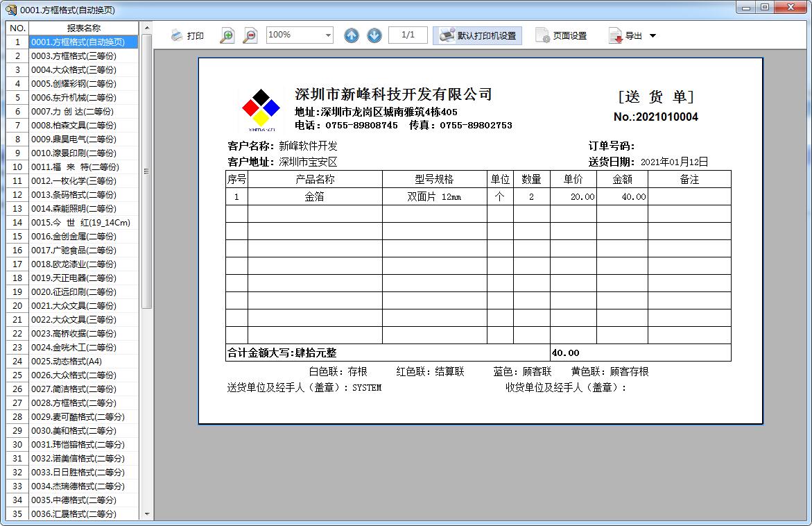Go to next page with down arrow
The image size is (812, 526).
pyautogui.click(x=374, y=35)
